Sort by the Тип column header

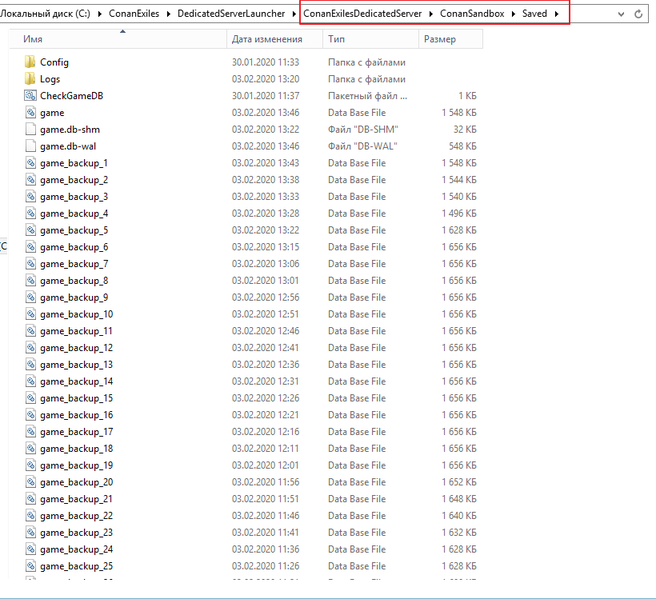(371, 39)
